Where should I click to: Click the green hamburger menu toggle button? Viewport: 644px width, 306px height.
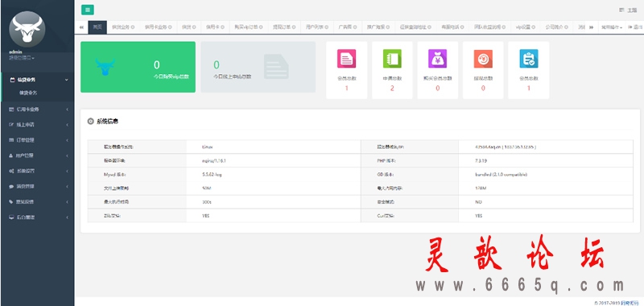point(88,10)
